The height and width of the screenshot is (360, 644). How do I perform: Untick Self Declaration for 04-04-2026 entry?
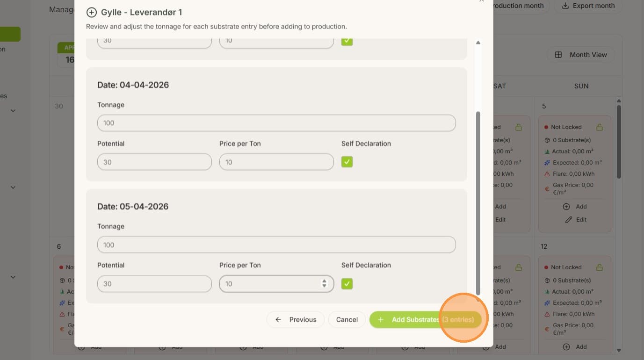tap(347, 162)
